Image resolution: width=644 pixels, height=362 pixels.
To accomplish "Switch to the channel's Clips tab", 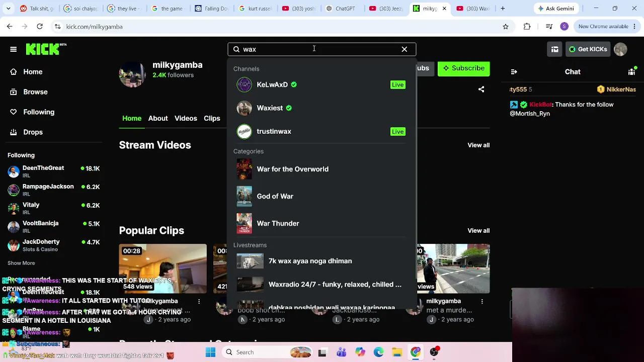I will click(212, 118).
